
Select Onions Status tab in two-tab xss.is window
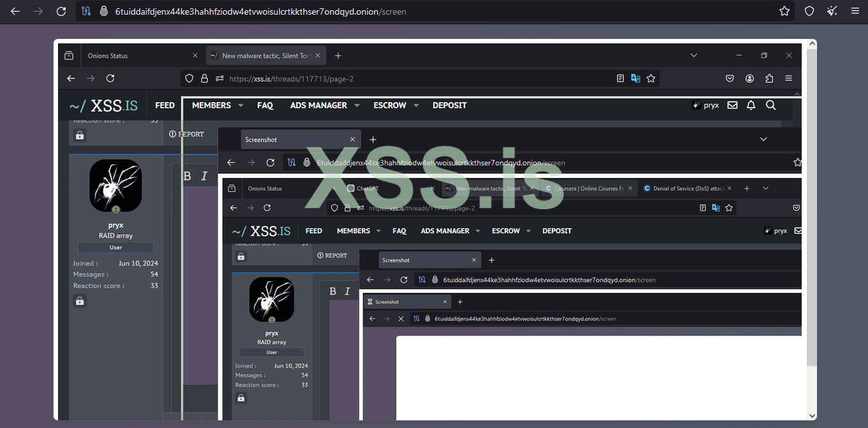(141, 55)
